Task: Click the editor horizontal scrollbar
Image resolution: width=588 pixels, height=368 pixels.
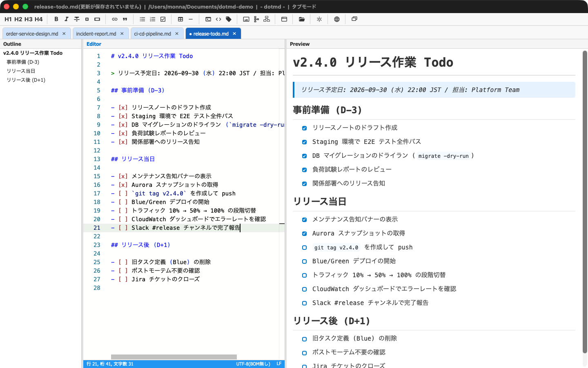Action: tap(174, 357)
